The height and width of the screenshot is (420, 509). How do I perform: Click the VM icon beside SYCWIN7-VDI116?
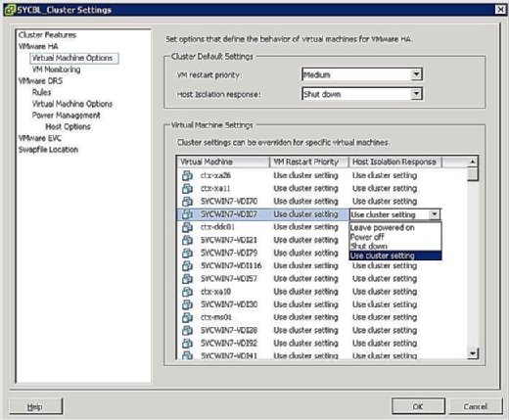(187, 266)
